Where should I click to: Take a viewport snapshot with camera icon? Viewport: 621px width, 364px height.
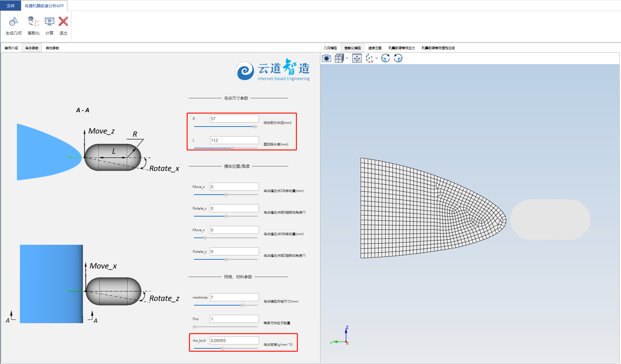click(326, 58)
